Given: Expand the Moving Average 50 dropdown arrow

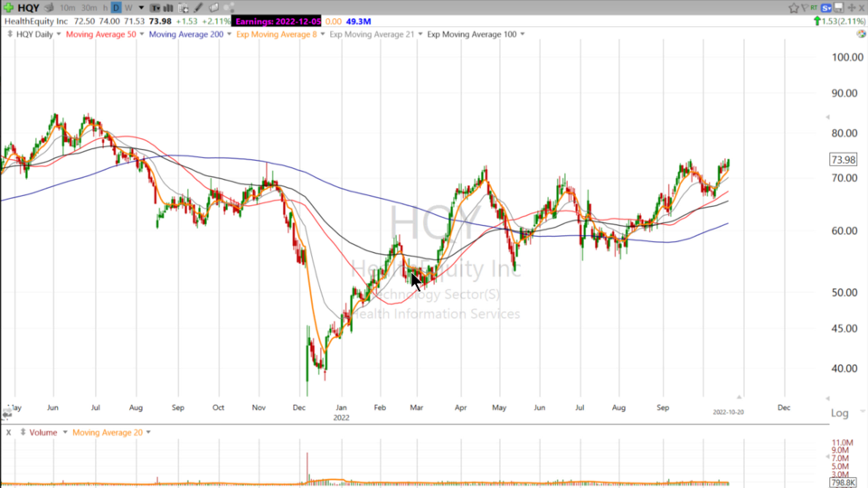Looking at the screenshot, I should click(x=142, y=34).
